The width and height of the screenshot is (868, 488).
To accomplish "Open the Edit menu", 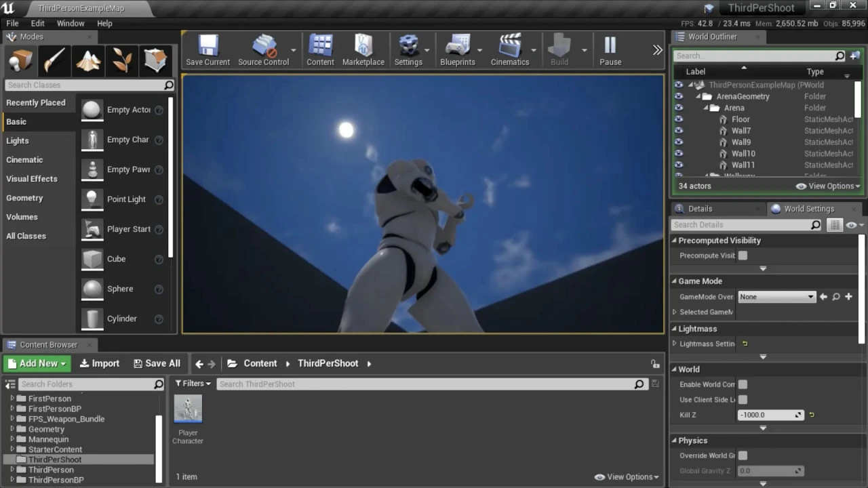I will click(38, 23).
